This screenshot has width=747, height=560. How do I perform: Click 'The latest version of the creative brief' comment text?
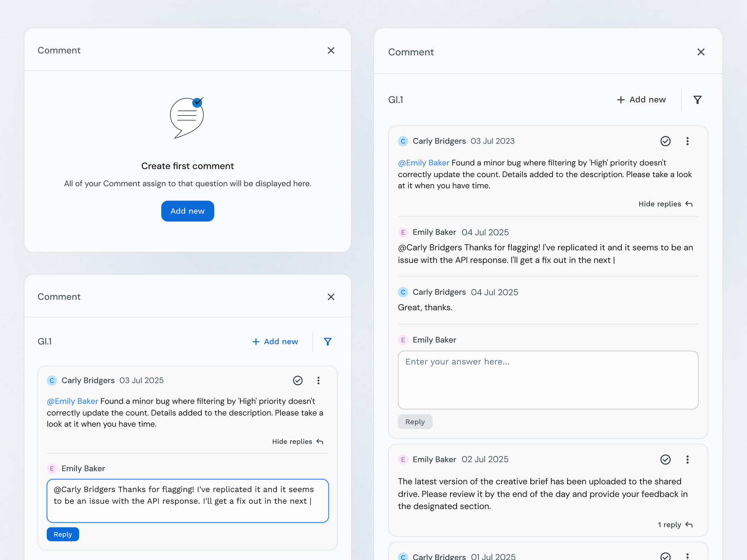pyautogui.click(x=543, y=494)
